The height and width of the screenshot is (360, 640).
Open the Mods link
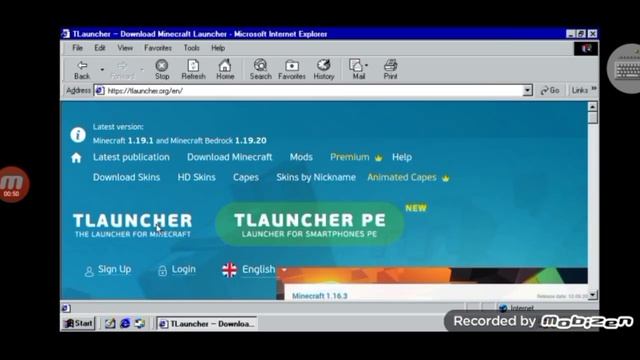click(301, 157)
